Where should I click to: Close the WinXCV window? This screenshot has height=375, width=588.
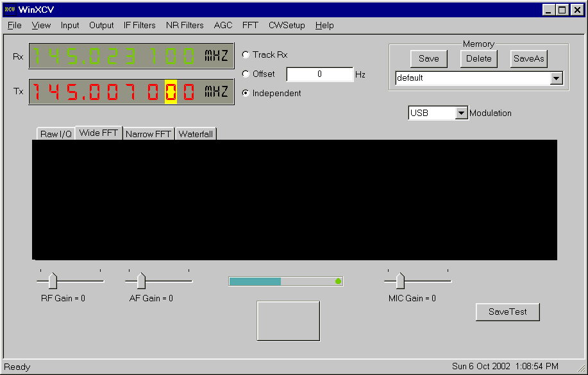(577, 10)
